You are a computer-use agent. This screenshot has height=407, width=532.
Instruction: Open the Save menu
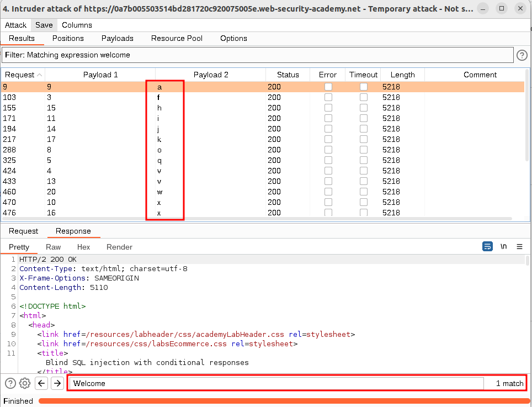pos(44,25)
